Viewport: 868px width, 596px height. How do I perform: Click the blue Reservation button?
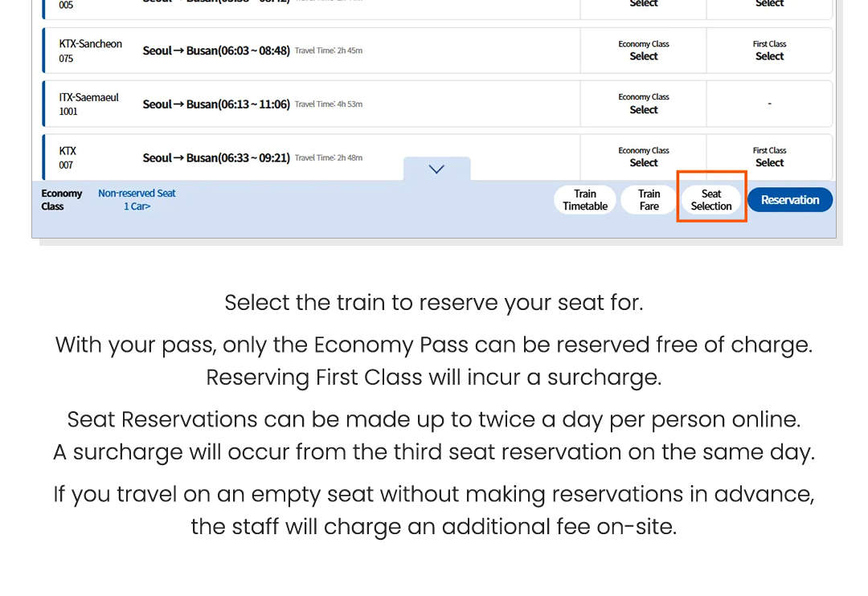coord(789,199)
